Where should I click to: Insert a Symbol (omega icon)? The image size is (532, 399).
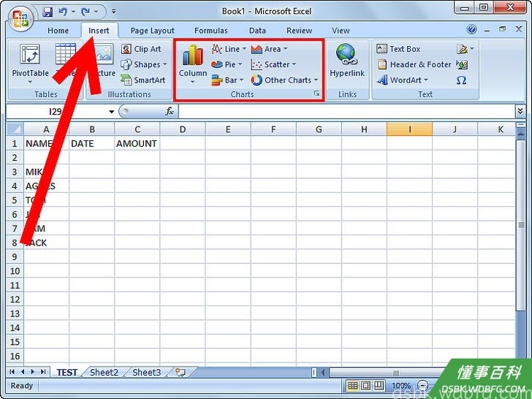(x=461, y=80)
